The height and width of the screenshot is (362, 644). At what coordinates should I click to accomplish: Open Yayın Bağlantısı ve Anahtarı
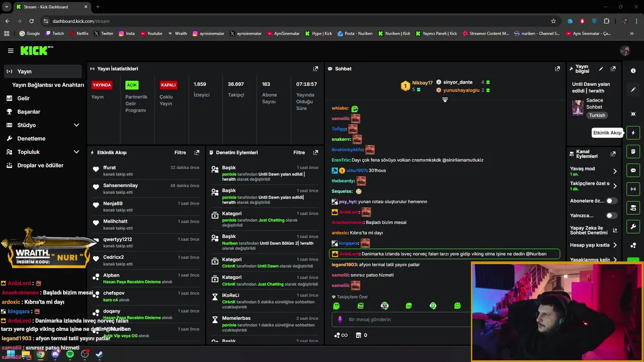[48, 85]
